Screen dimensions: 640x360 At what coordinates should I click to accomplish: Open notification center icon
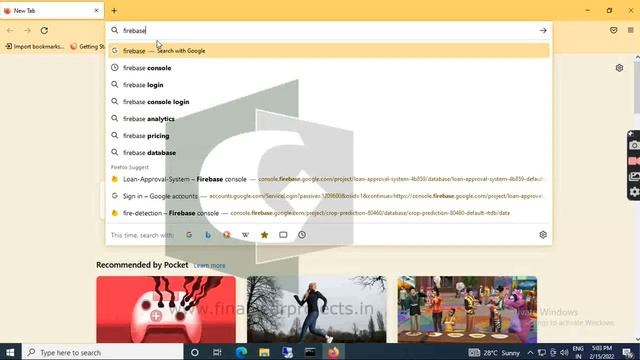tap(628, 352)
